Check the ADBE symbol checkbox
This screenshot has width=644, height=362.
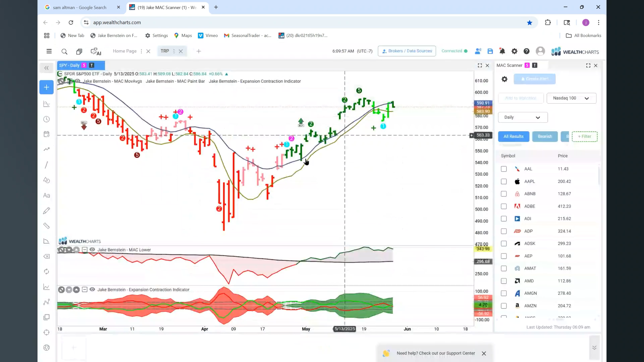[504, 206]
